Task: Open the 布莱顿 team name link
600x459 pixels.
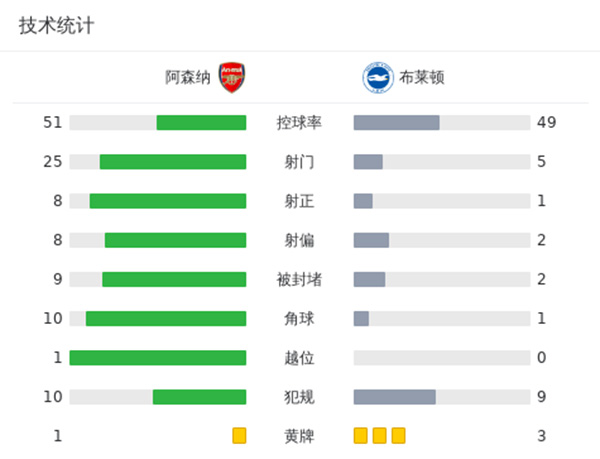Action: pyautogui.click(x=421, y=78)
